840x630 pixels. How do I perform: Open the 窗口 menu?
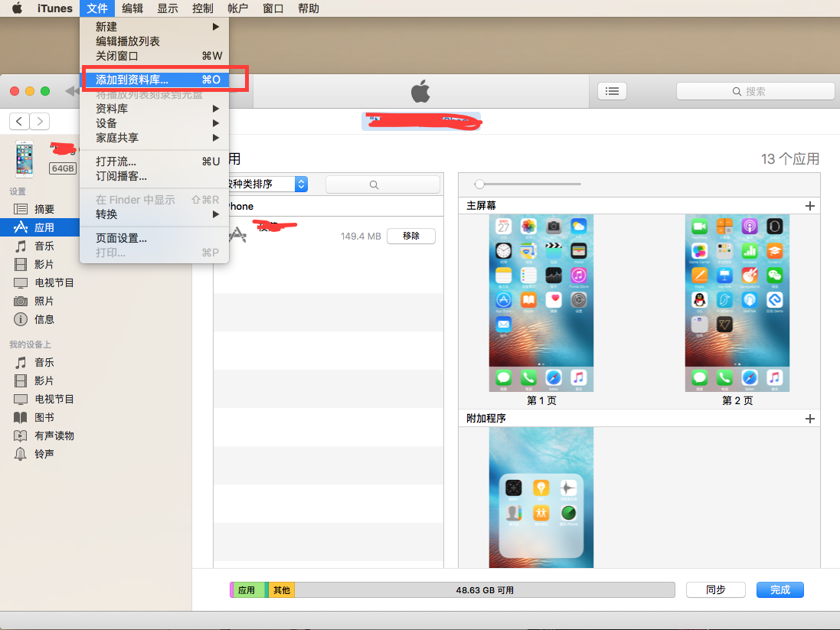pyautogui.click(x=273, y=8)
